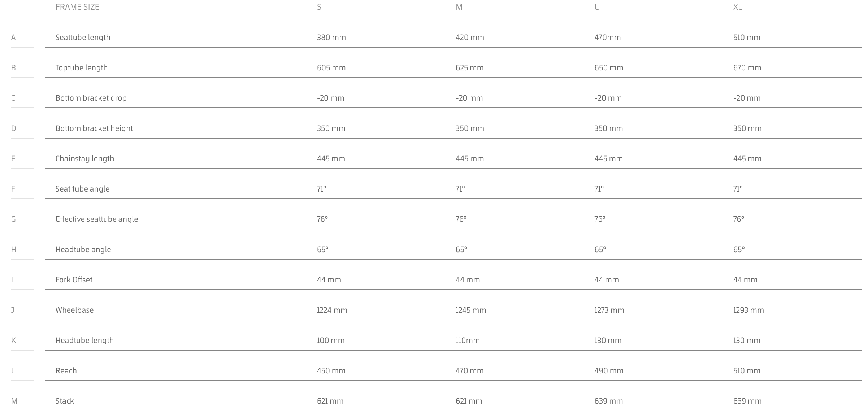Click the 380 mm Seattube length value

coord(331,38)
